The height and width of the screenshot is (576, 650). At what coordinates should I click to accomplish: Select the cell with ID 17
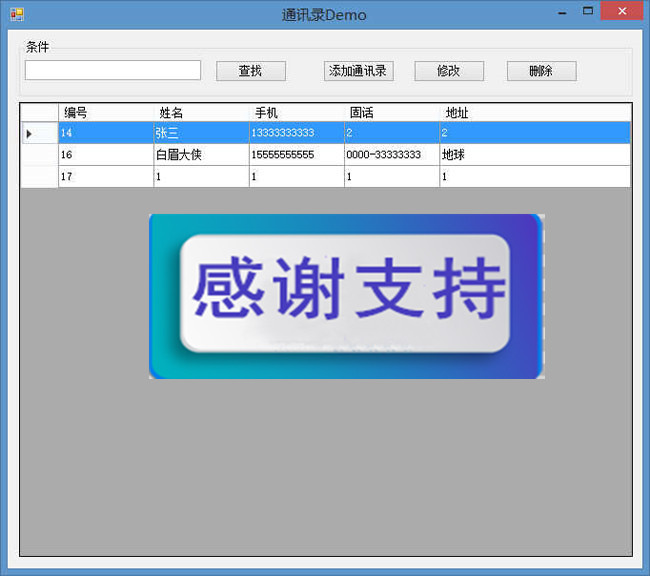click(106, 177)
